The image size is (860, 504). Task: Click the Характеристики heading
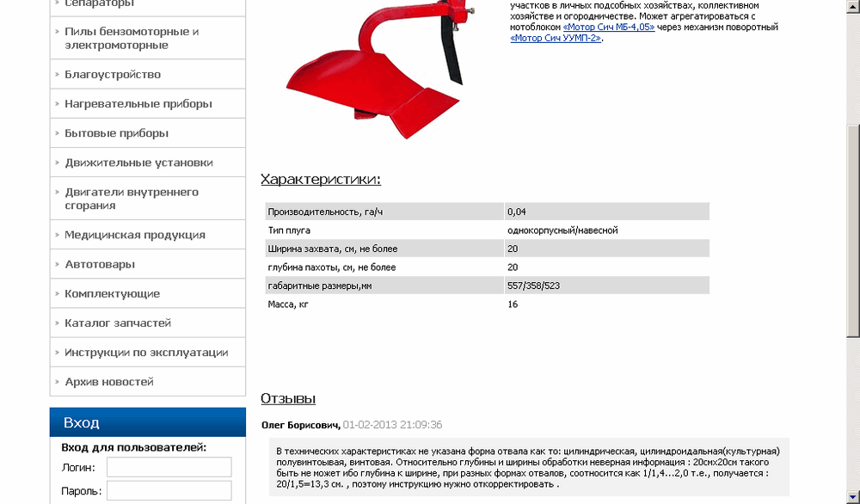[x=321, y=180]
